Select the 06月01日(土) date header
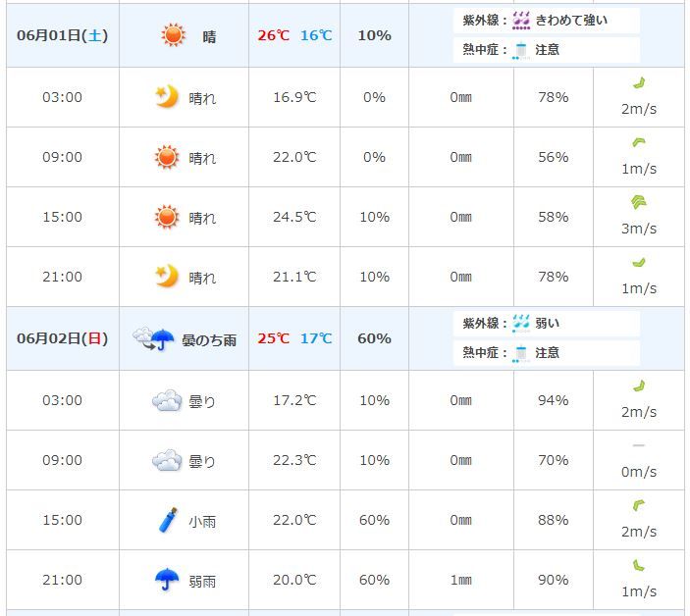 tap(63, 35)
